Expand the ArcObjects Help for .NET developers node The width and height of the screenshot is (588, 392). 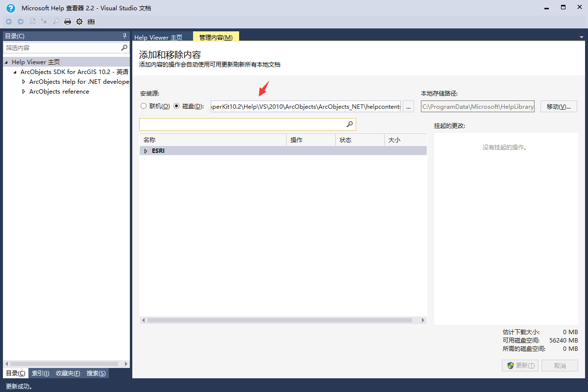click(x=23, y=81)
